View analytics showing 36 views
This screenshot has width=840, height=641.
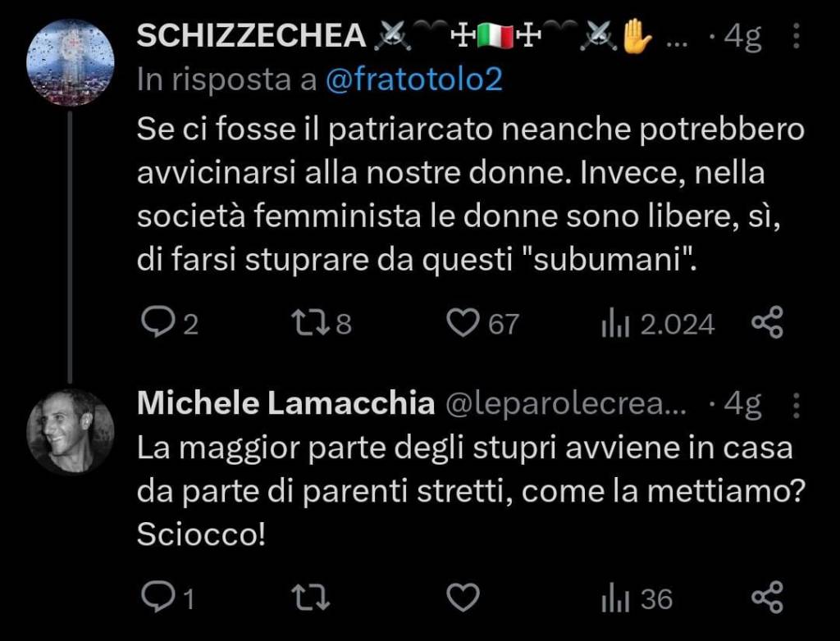point(615,599)
